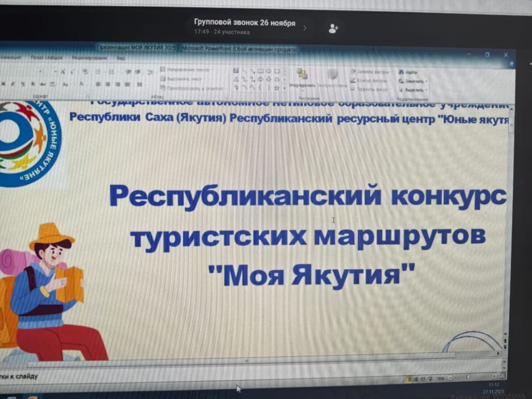
Task: Decrease the list indent level
Action: click(129, 72)
